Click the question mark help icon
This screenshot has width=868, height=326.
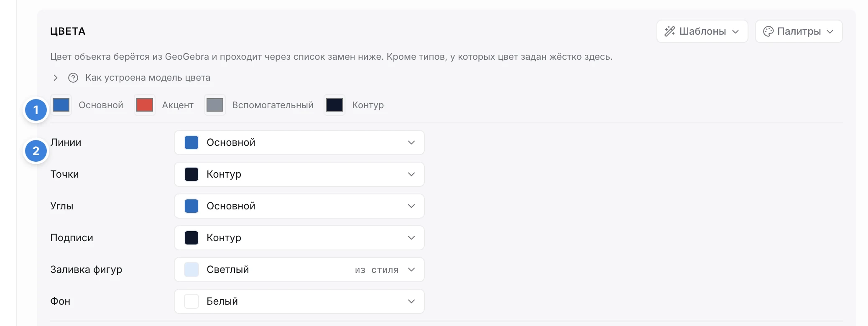(x=73, y=78)
